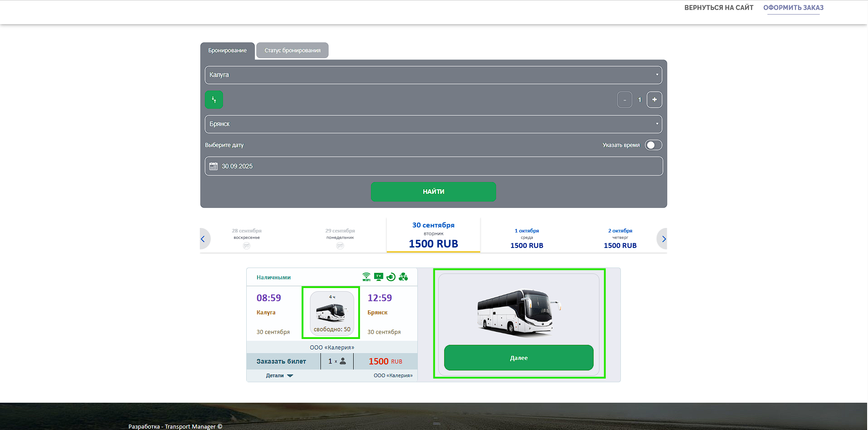The image size is (868, 430).
Task: Enable the 'Указать время' toggle
Action: tap(653, 145)
